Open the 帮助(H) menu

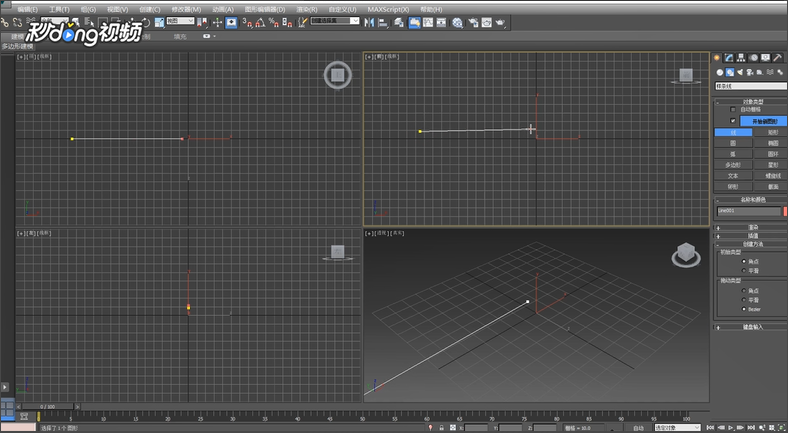click(x=431, y=10)
